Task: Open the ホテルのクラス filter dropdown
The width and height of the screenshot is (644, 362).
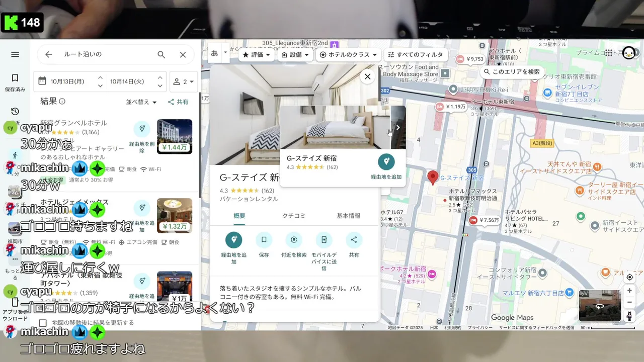Action: click(349, 54)
